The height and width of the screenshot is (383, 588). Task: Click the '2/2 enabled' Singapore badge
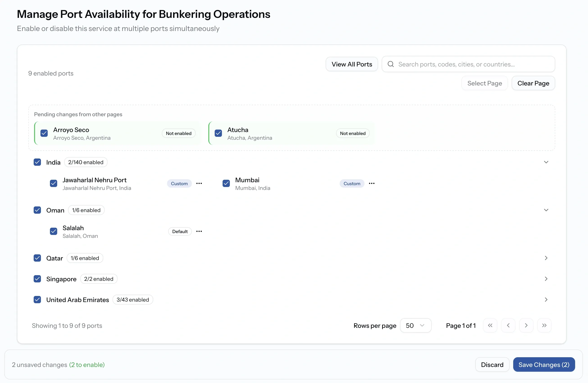point(99,279)
